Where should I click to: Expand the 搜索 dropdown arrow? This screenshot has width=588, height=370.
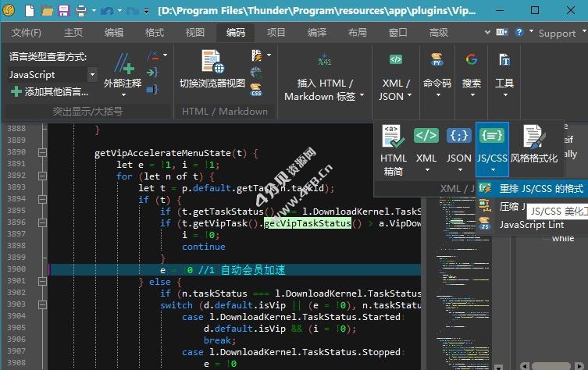(472, 95)
